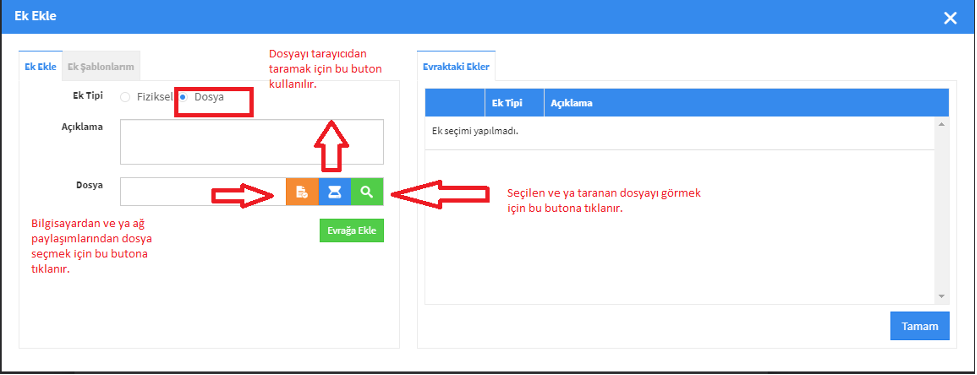The image size is (977, 375).
Task: Click the 'Ek seçimi yapılmadı.' row
Action: point(680,133)
